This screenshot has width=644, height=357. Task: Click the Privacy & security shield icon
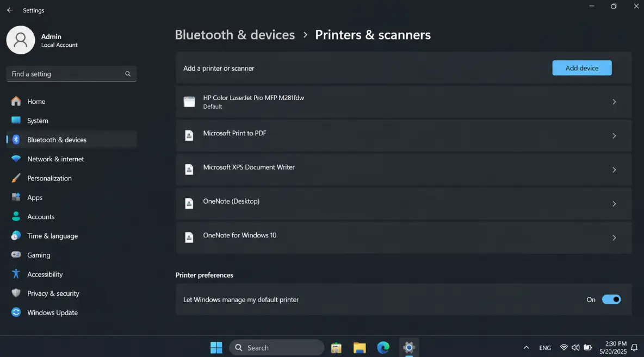coord(16,293)
